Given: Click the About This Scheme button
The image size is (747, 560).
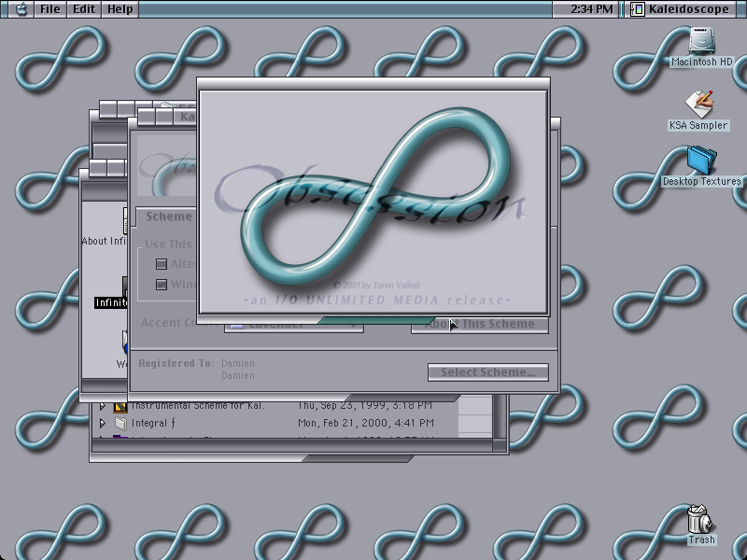Looking at the screenshot, I should click(480, 325).
